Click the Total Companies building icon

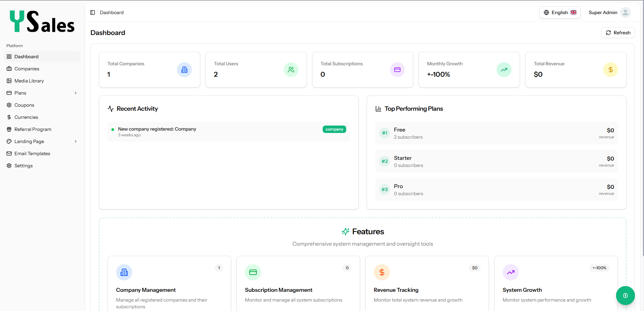(x=184, y=70)
